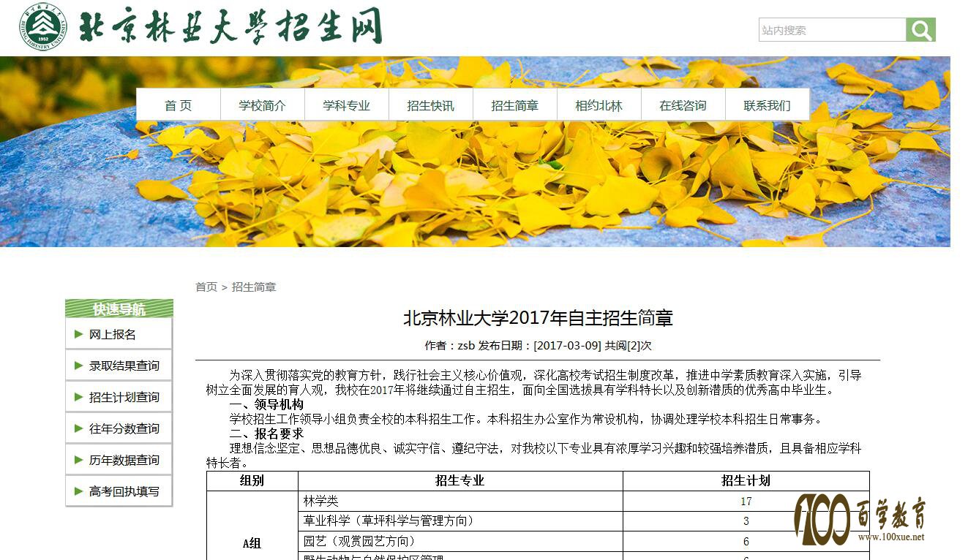The image size is (968, 560).
Task: Click the article title 北京林业大学2017年自主招生简章
Action: point(538,318)
